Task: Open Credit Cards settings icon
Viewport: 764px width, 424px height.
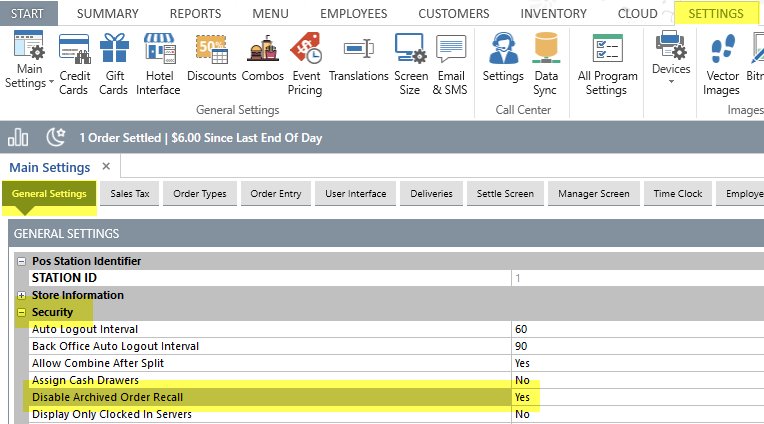Action: (75, 62)
